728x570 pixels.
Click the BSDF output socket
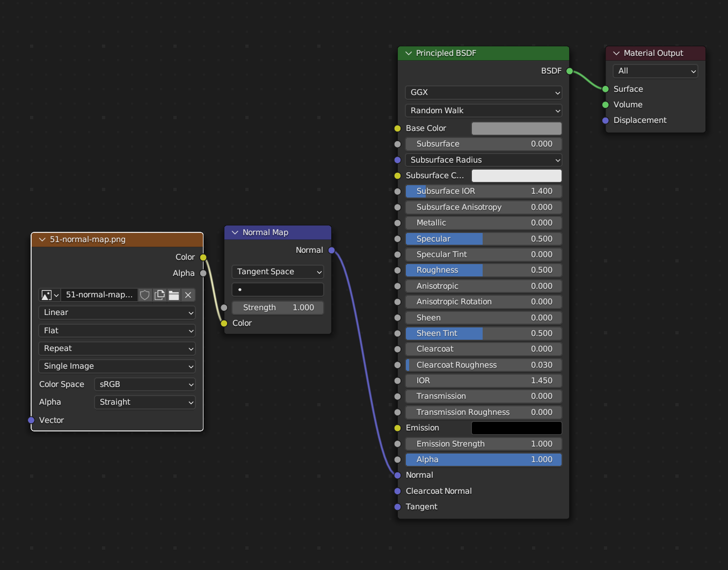[570, 71]
